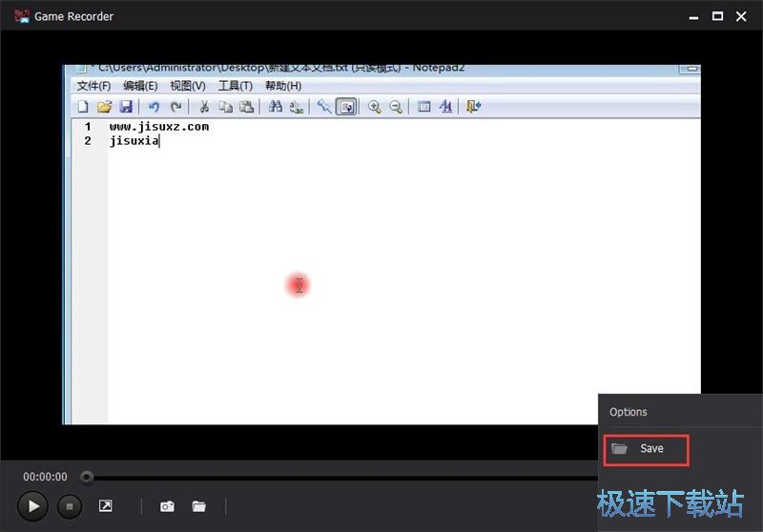
Task: Take a snapshot with the camera icon
Action: [167, 506]
